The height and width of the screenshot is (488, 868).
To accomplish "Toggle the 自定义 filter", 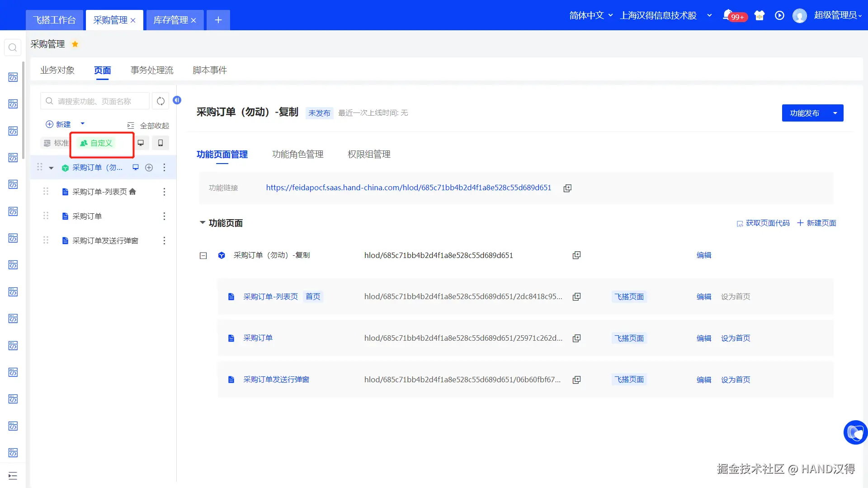I will 96,143.
